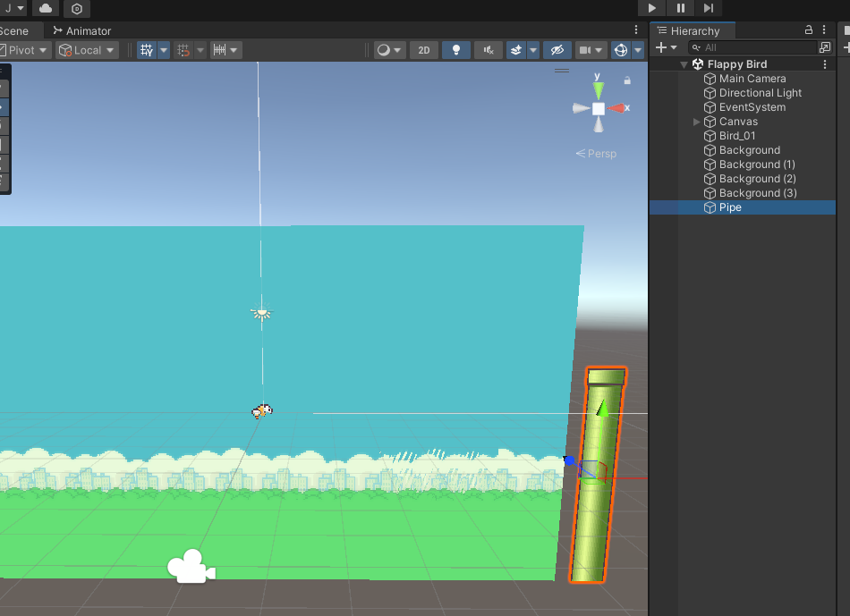
Task: Click the Step frame button
Action: coord(709,8)
